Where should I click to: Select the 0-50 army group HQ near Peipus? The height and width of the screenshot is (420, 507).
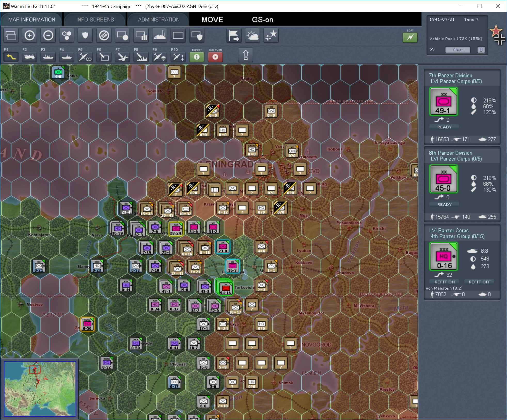tap(87, 324)
